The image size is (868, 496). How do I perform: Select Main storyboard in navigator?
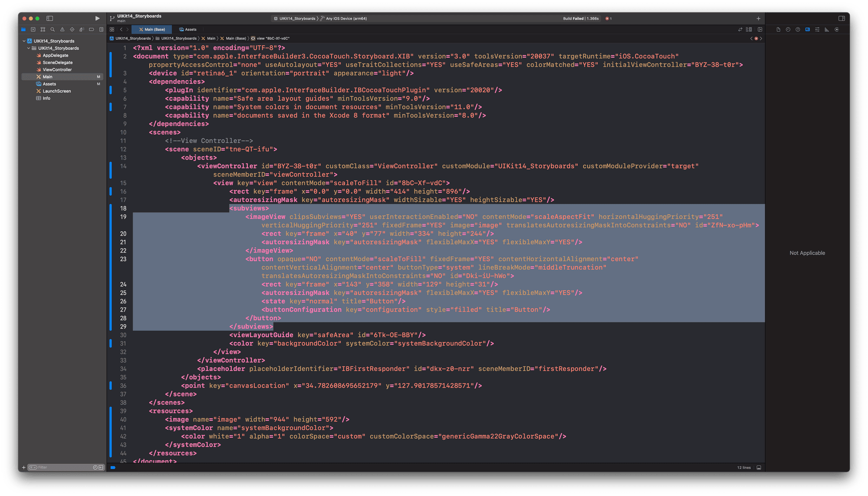(62, 77)
